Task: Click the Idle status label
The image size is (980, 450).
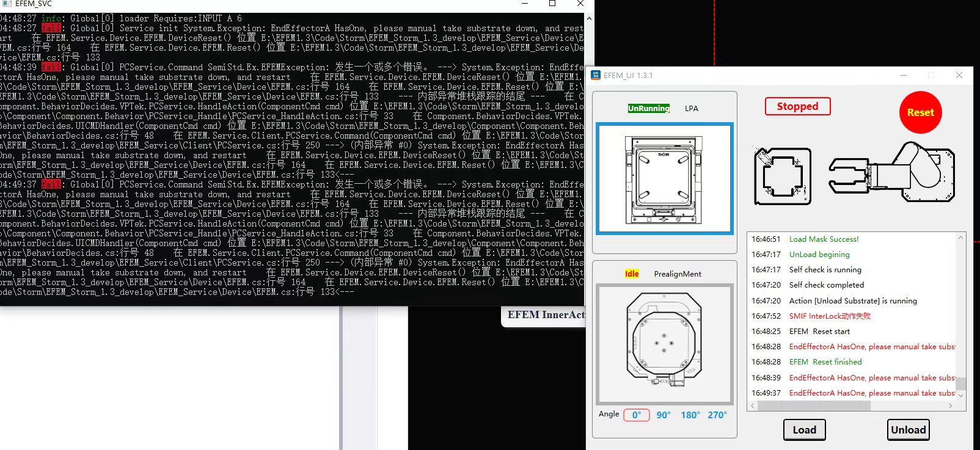Action: coord(632,274)
